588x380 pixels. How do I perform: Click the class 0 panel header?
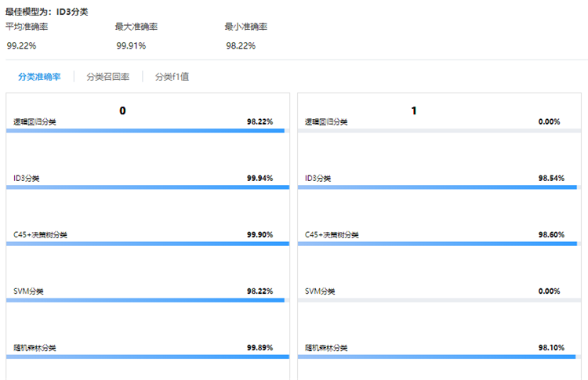click(x=122, y=110)
